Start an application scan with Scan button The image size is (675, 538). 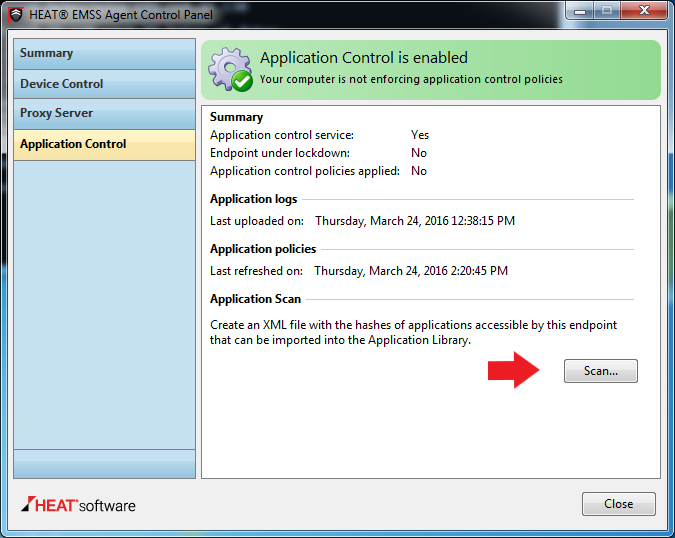click(601, 371)
